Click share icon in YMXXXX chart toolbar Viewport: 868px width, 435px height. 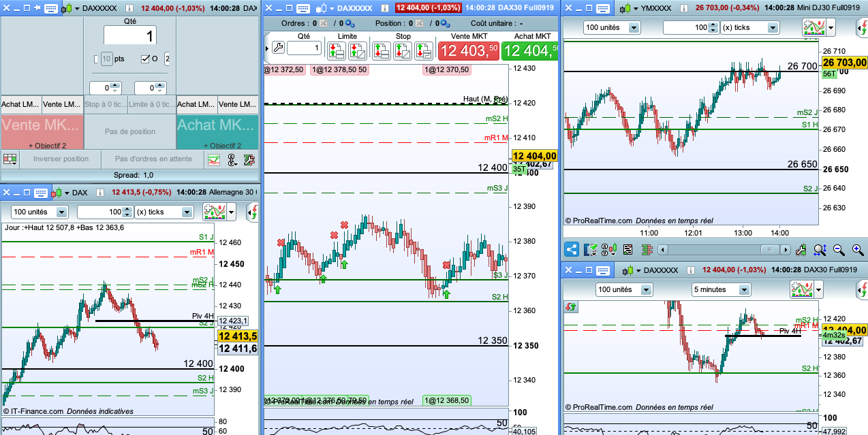point(572,250)
